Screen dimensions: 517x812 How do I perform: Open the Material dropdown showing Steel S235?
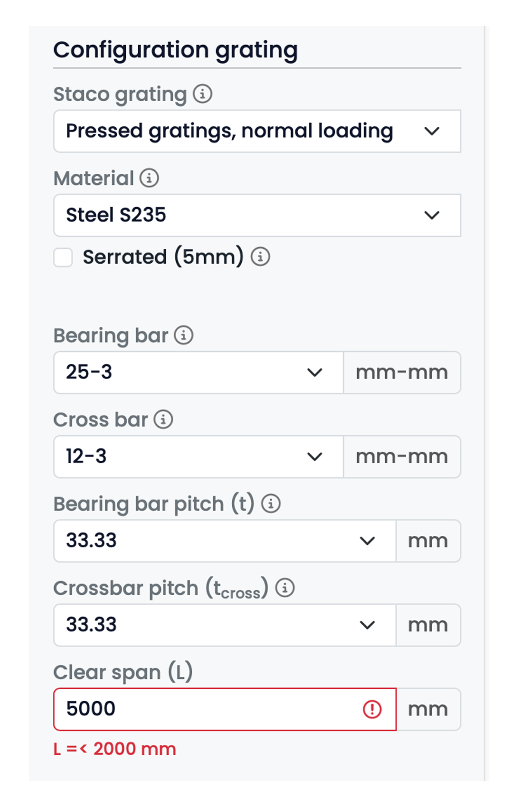257,215
